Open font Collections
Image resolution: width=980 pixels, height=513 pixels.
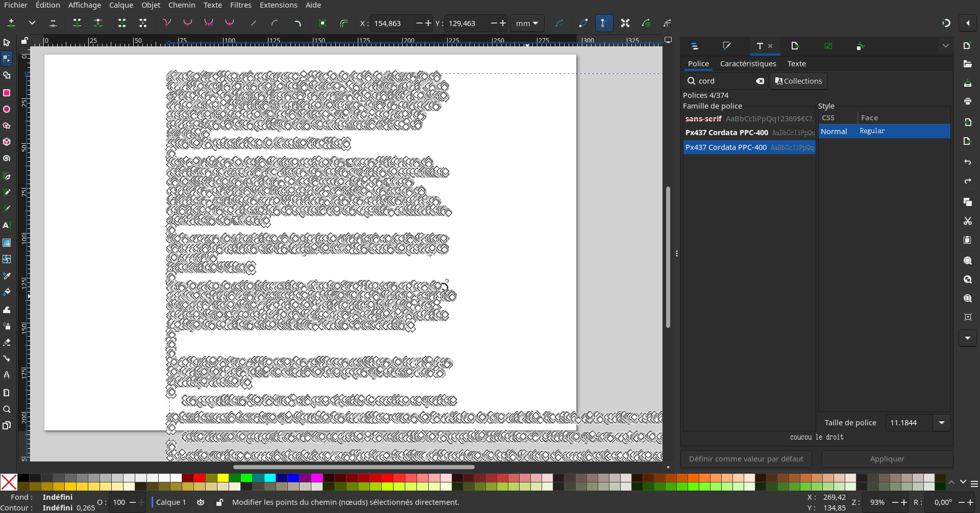click(798, 81)
